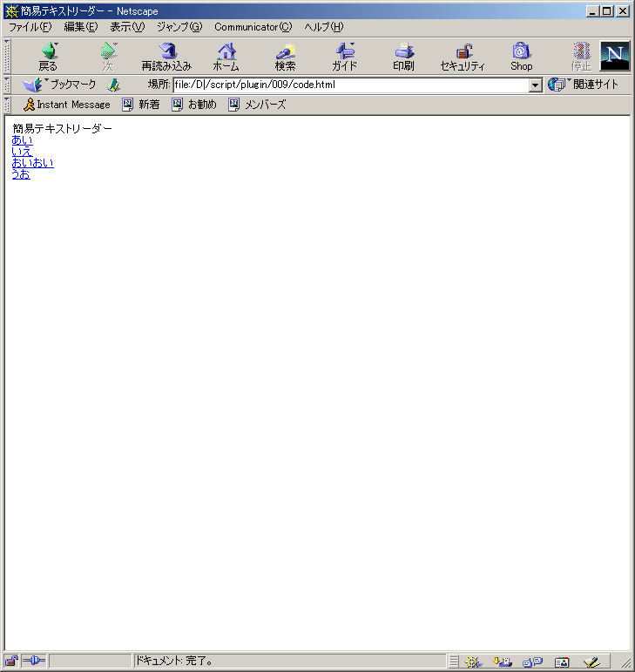Open the ジャンプ(G) menu
Image resolution: width=635 pixels, height=672 pixels.
179,27
